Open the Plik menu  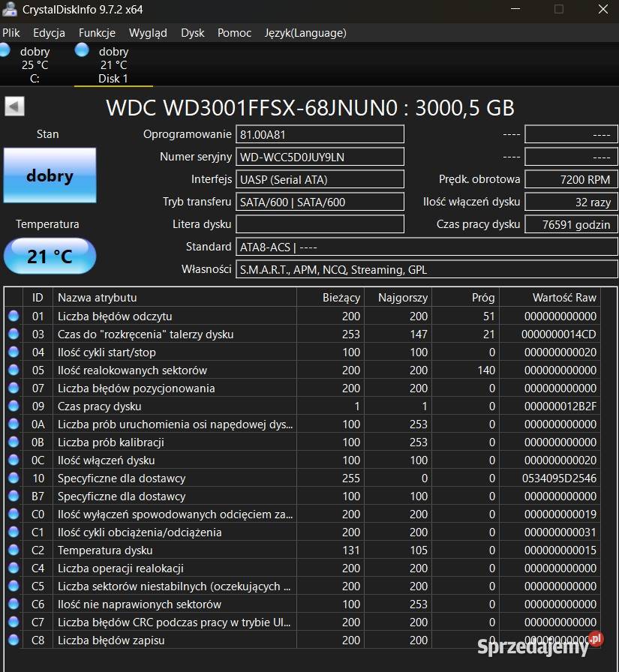[x=11, y=33]
